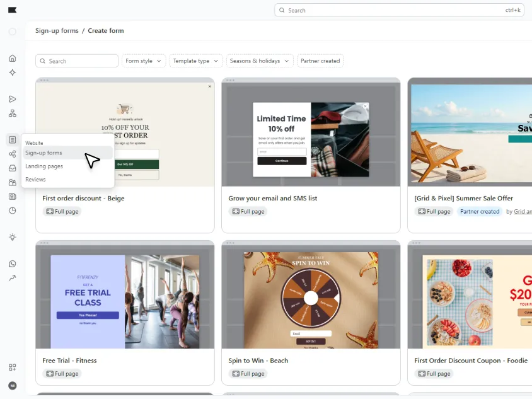Click Full page tag on Grow your email card
Viewport: 532px width, 399px height.
[248, 211]
